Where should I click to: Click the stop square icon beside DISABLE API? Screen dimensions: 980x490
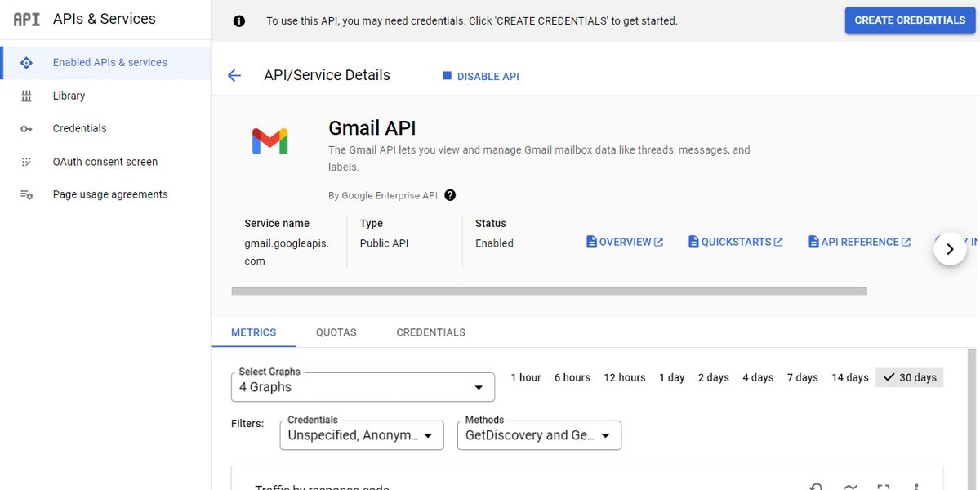(447, 76)
